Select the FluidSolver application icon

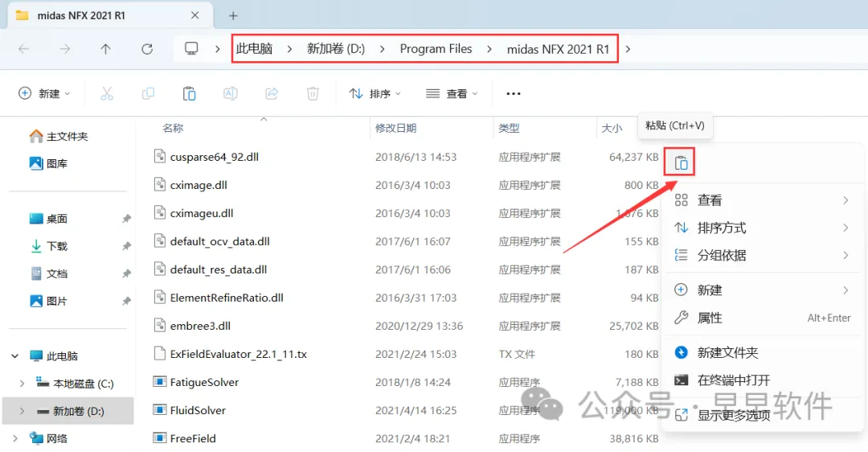(159, 410)
